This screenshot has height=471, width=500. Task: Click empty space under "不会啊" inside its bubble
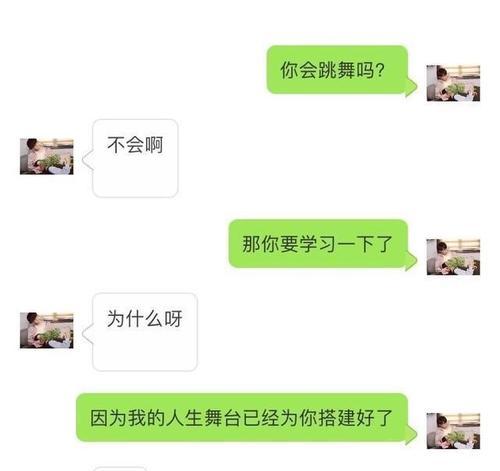[x=135, y=177]
